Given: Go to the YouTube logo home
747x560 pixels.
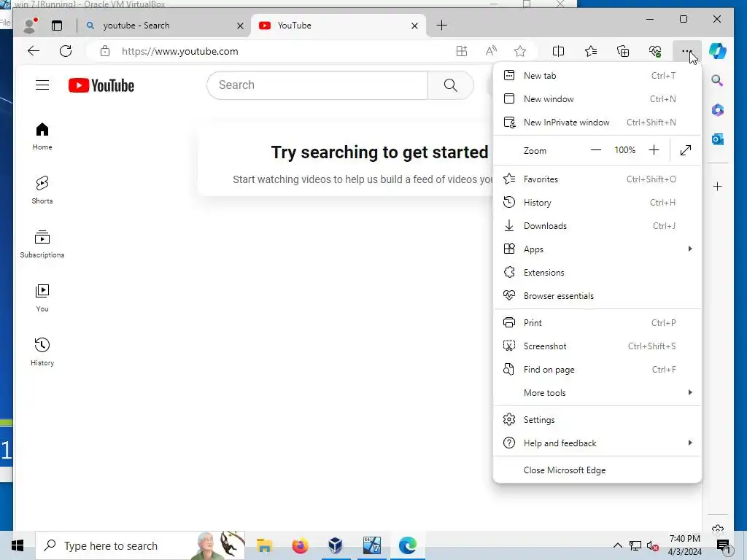Looking at the screenshot, I should [101, 85].
